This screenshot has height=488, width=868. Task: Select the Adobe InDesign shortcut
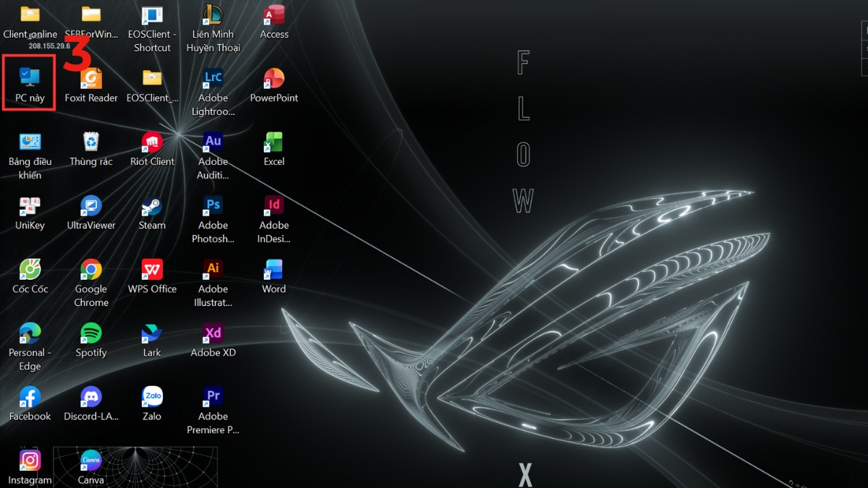point(274,205)
